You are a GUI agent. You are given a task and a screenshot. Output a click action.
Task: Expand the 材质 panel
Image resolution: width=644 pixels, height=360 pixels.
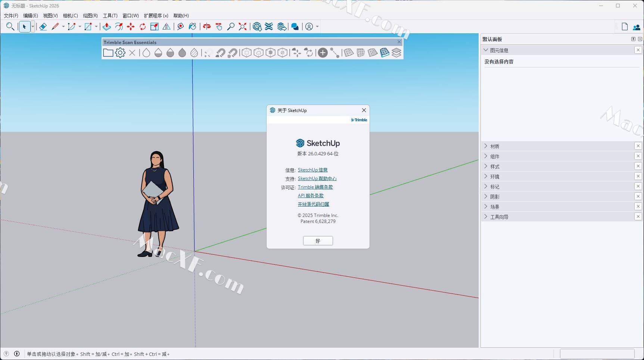click(x=495, y=146)
